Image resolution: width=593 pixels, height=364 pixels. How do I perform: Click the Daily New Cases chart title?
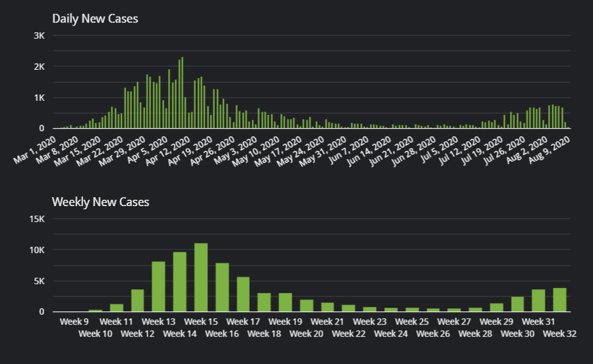pos(95,18)
